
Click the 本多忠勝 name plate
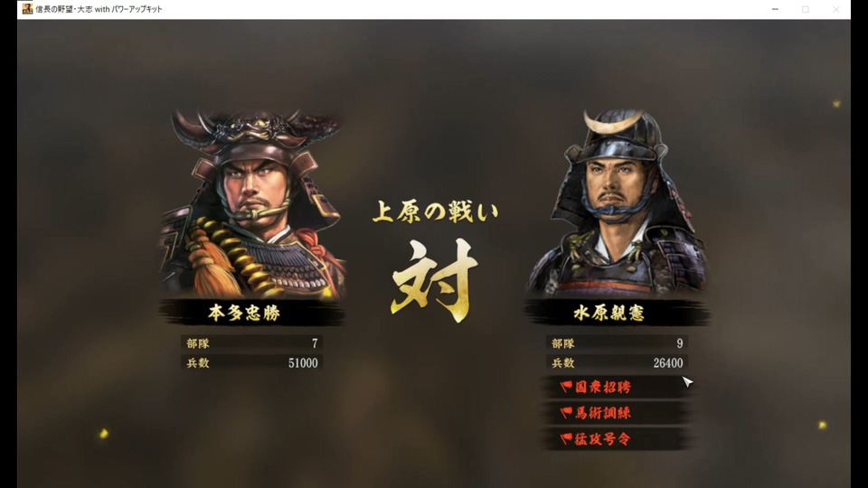pyautogui.click(x=252, y=313)
